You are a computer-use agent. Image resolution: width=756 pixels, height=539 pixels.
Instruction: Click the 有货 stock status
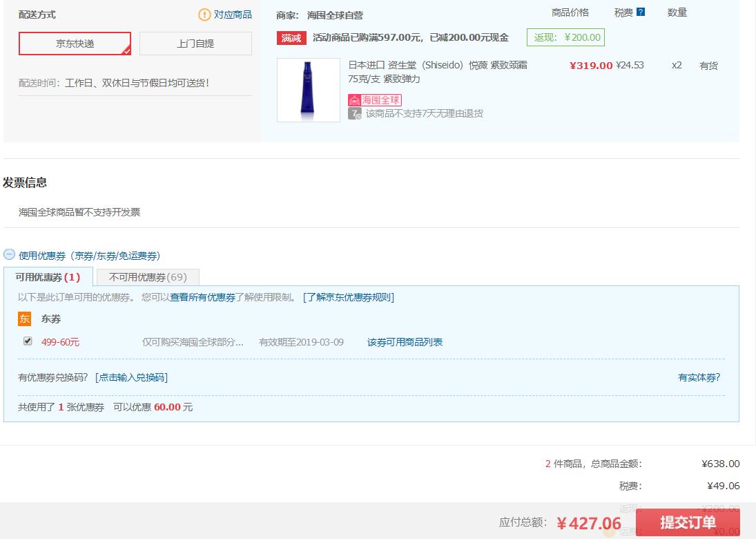pyautogui.click(x=709, y=66)
